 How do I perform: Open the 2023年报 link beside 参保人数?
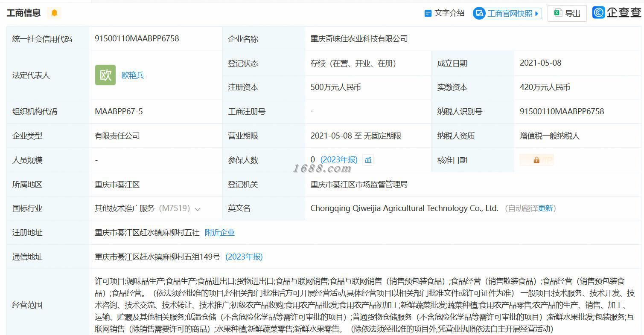point(339,160)
